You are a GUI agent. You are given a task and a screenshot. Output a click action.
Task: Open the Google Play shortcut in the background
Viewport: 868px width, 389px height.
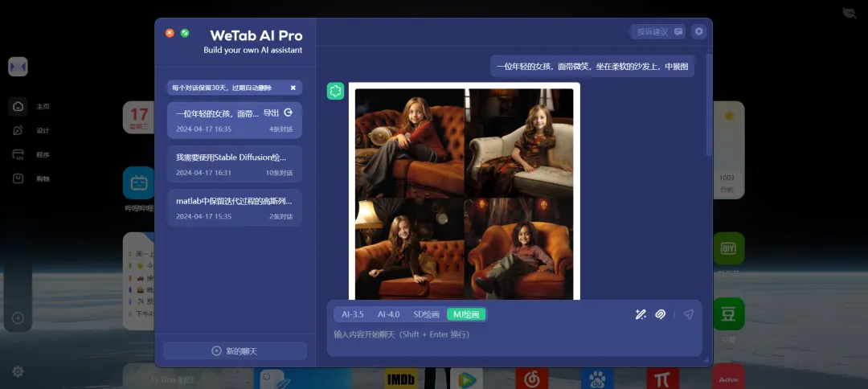(466, 379)
